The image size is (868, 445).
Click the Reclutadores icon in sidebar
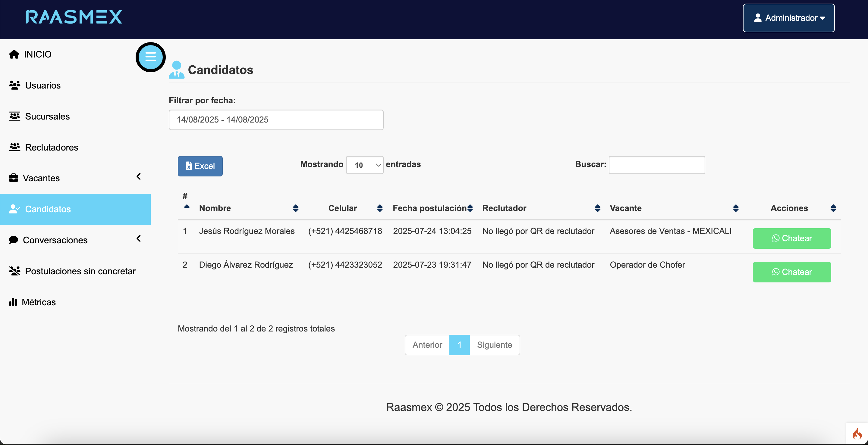tap(14, 148)
